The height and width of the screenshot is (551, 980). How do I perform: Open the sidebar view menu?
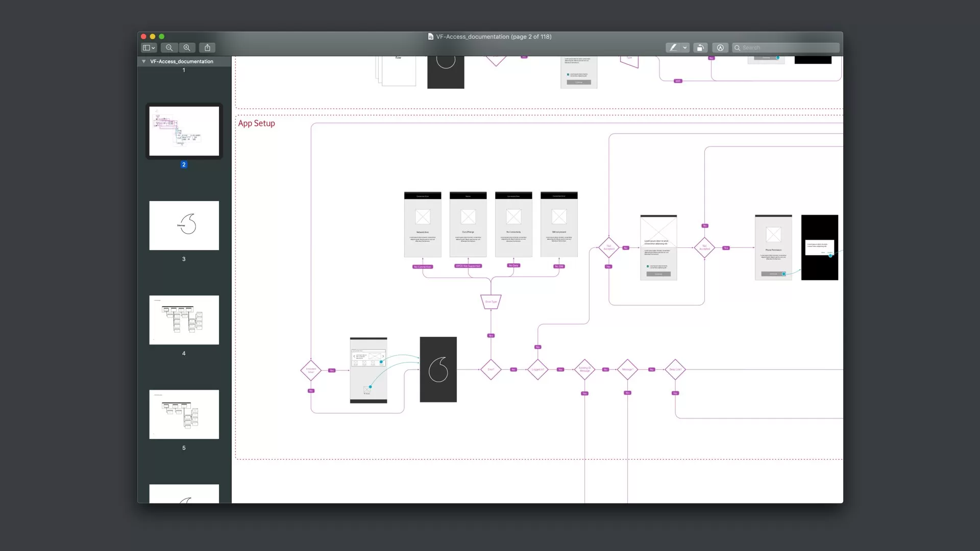point(149,47)
